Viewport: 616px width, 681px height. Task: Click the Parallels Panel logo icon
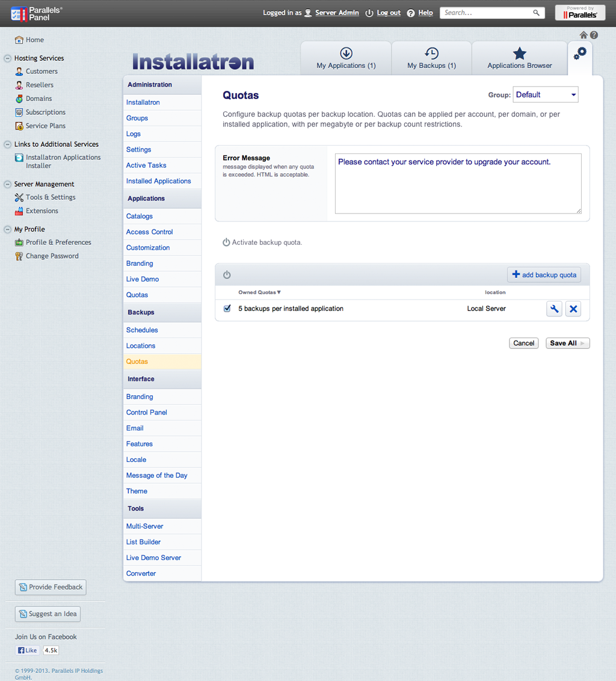pos(19,14)
